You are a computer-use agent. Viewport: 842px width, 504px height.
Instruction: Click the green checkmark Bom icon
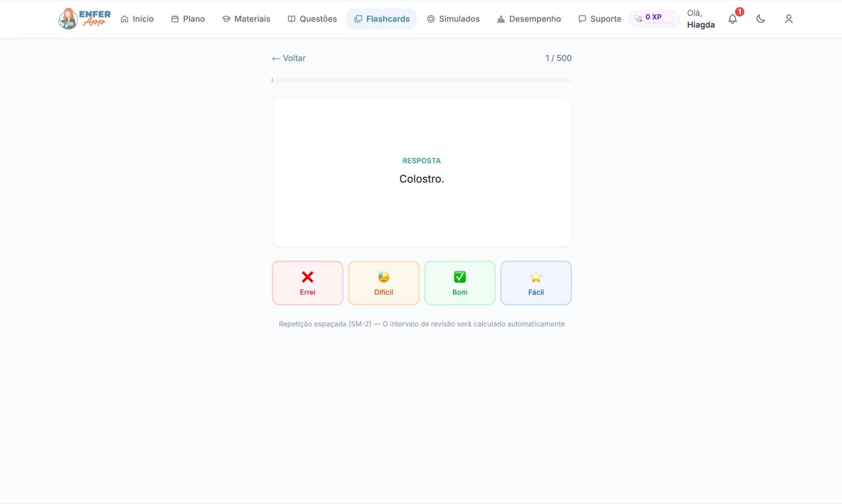[x=459, y=277]
